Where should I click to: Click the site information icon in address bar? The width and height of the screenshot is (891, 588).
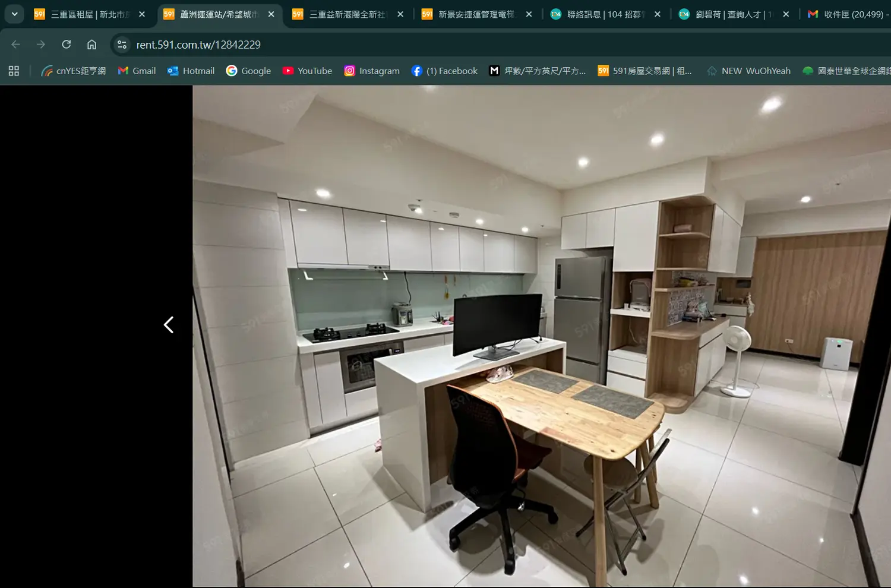[x=122, y=44]
